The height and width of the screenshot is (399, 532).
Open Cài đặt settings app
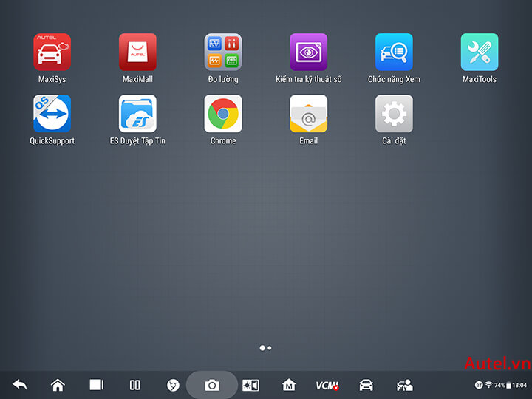point(394,113)
